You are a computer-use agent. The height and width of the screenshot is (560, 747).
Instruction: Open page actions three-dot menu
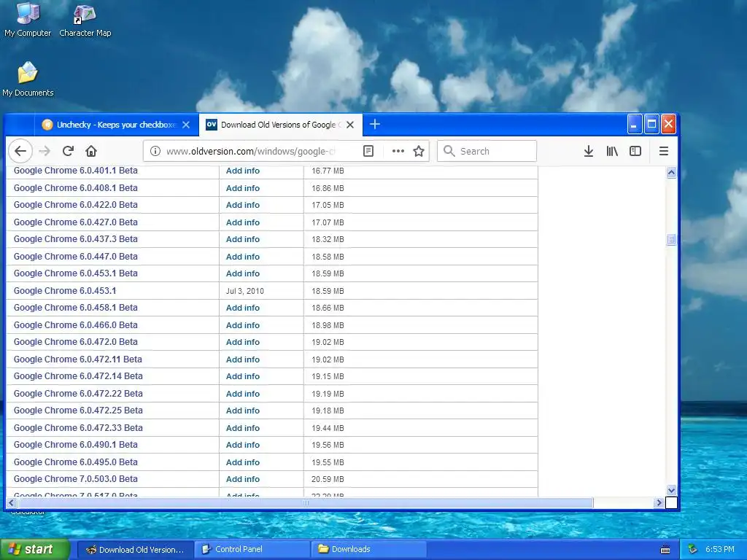[398, 151]
